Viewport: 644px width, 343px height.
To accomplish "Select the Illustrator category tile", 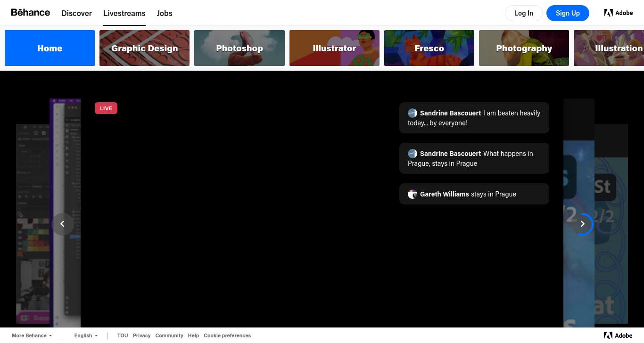I will click(334, 48).
